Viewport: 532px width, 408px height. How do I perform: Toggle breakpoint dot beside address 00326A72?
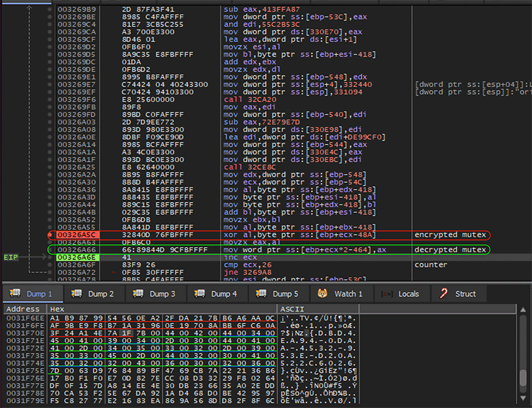click(50, 273)
